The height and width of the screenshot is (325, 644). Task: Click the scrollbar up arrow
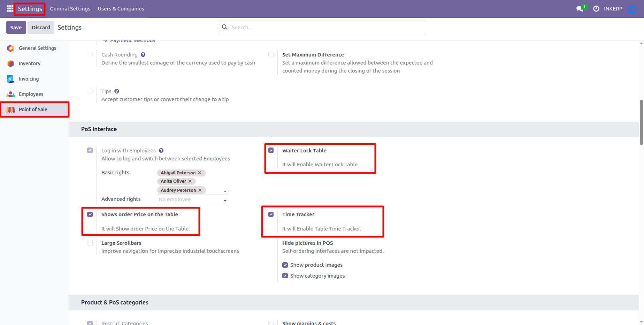(641, 44)
